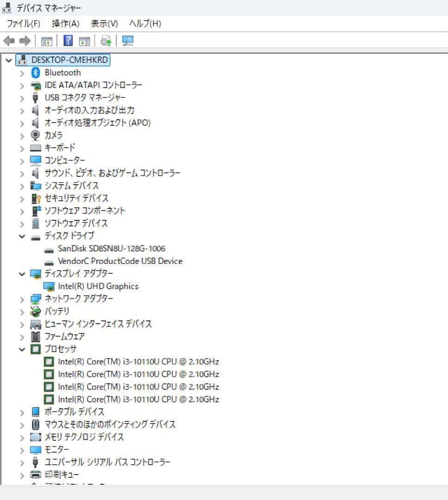Viewport: 448px width, 500px height.
Task: Click the プロセッサ category icon
Action: (35, 349)
